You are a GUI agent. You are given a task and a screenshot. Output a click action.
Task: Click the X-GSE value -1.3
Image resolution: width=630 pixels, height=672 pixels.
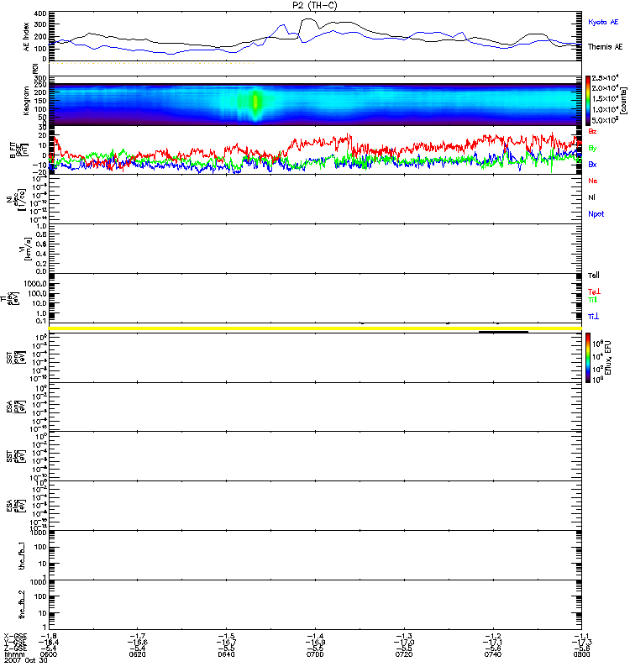pos(404,637)
